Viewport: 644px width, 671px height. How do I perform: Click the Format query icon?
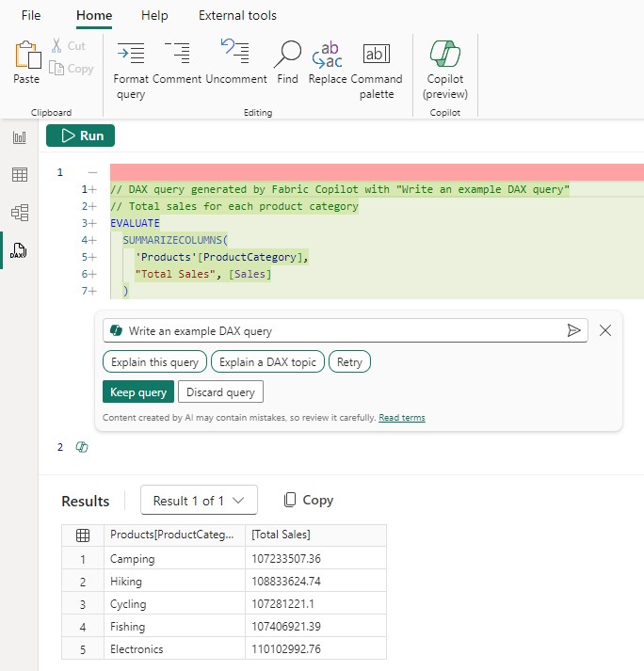(131, 53)
